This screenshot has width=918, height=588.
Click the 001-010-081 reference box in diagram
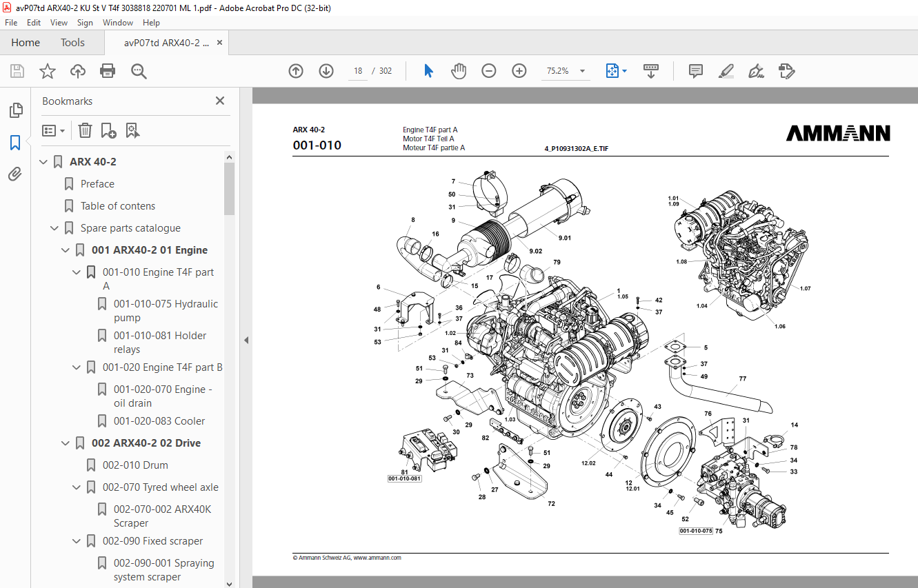405,478
